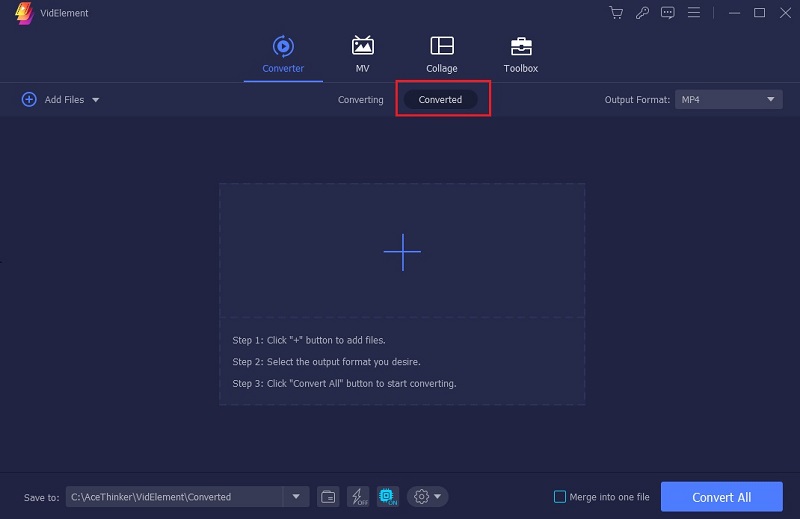Close the VidElement window
This screenshot has width=800, height=519.
[x=785, y=13]
